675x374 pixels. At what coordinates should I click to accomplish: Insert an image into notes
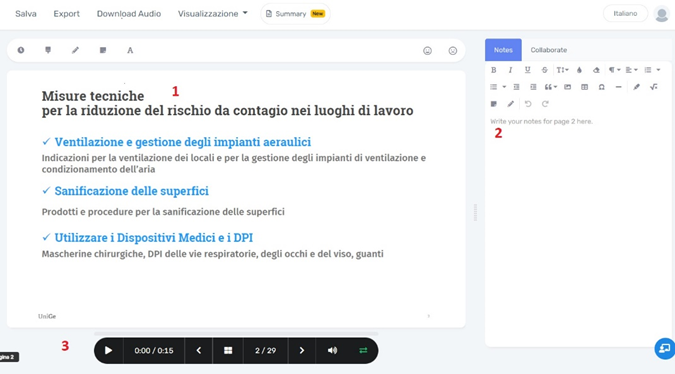coord(567,87)
